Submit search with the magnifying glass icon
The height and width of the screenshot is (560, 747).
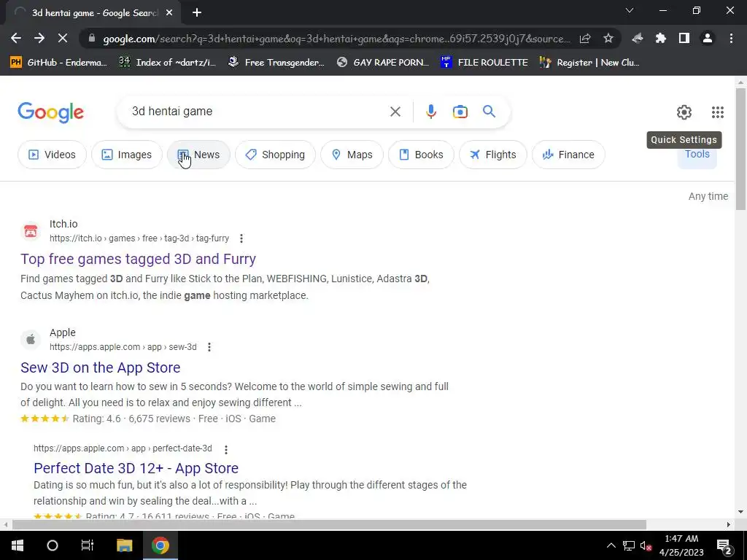tap(489, 112)
